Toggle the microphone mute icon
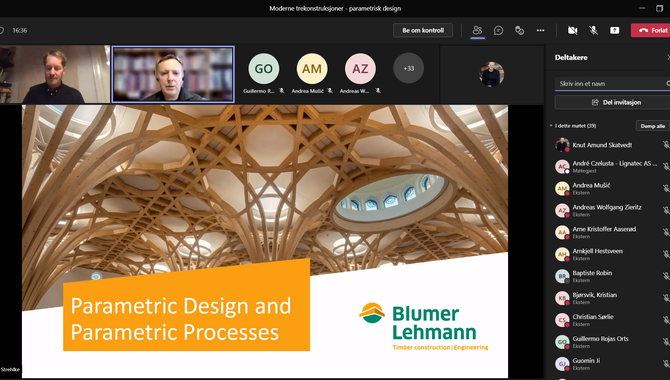This screenshot has width=670, height=380. click(594, 30)
